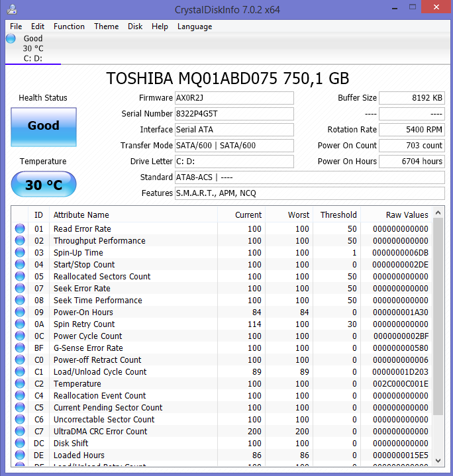Click status orb for Throughput Performance
Viewport: 453px width, 476px height.
click(20, 240)
